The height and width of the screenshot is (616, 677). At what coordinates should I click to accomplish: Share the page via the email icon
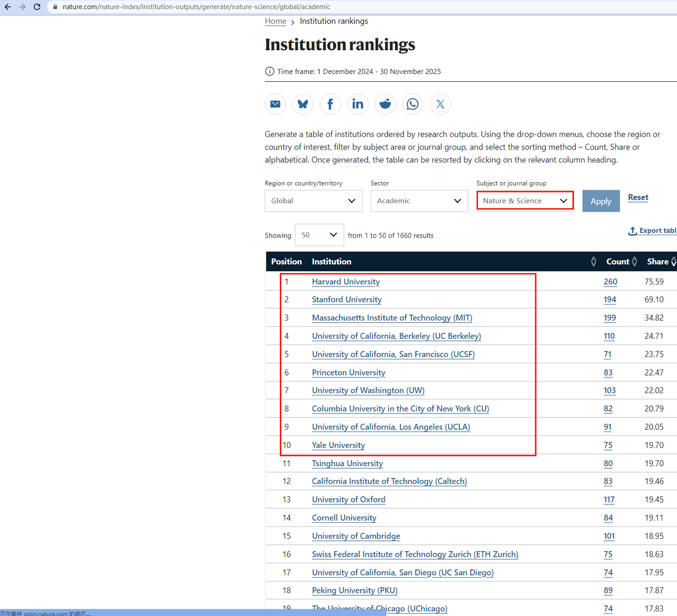(x=275, y=104)
